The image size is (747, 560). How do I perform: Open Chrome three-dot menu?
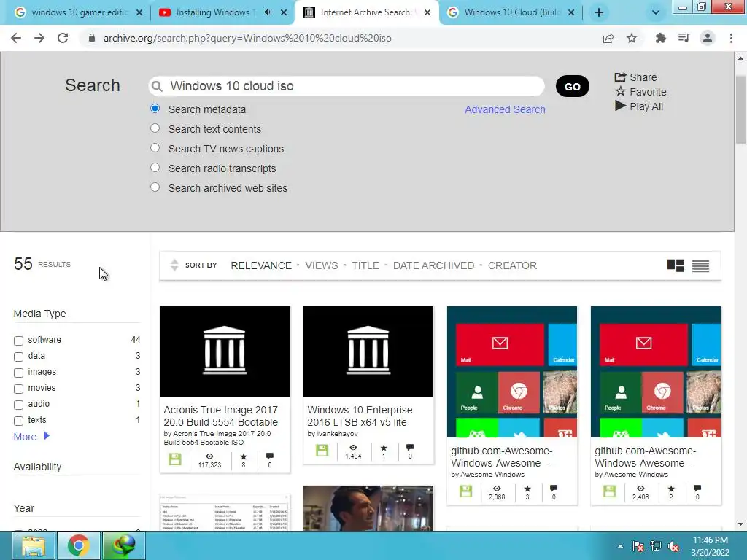pos(731,38)
